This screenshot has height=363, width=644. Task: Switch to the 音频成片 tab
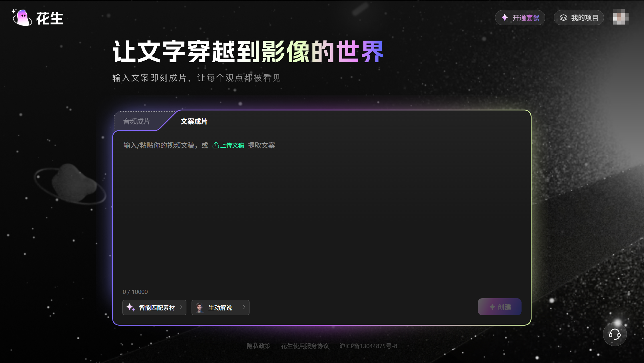click(136, 121)
